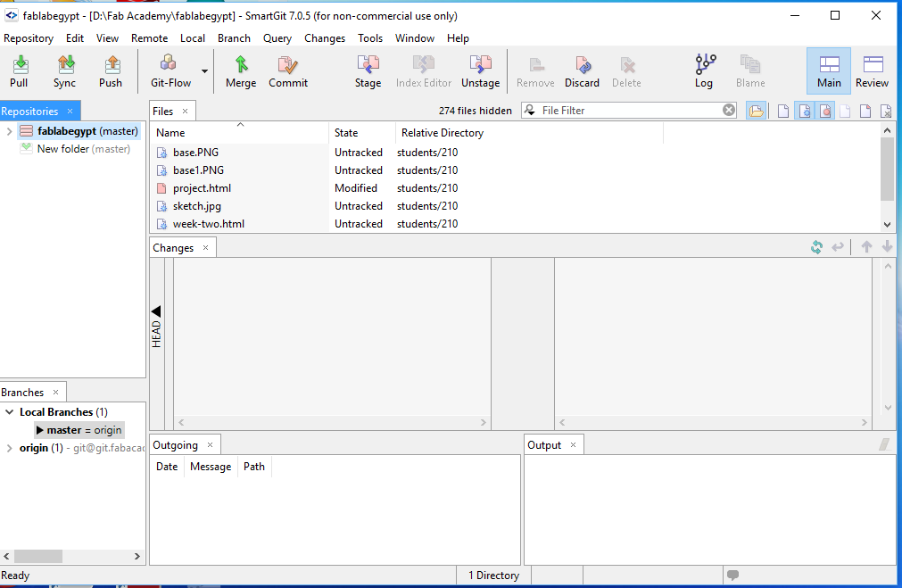Click the Stage toolbar icon
The image size is (902, 588).
[x=368, y=71]
